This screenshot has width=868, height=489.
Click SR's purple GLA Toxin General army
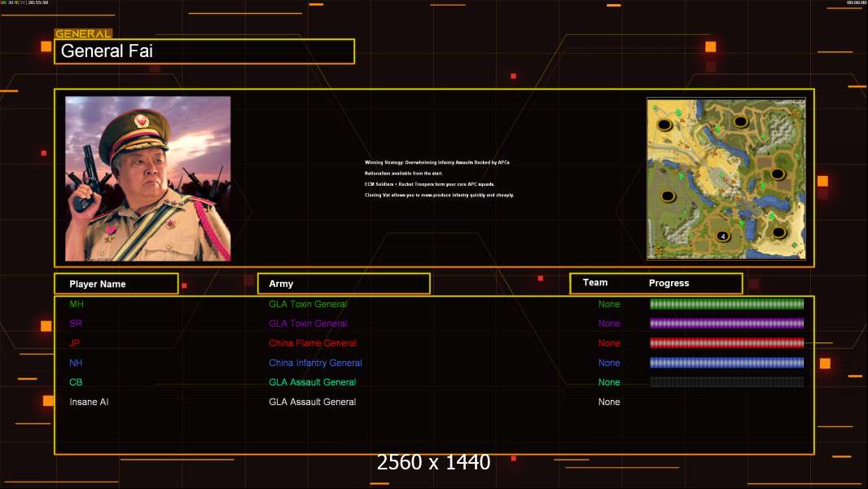click(x=308, y=324)
